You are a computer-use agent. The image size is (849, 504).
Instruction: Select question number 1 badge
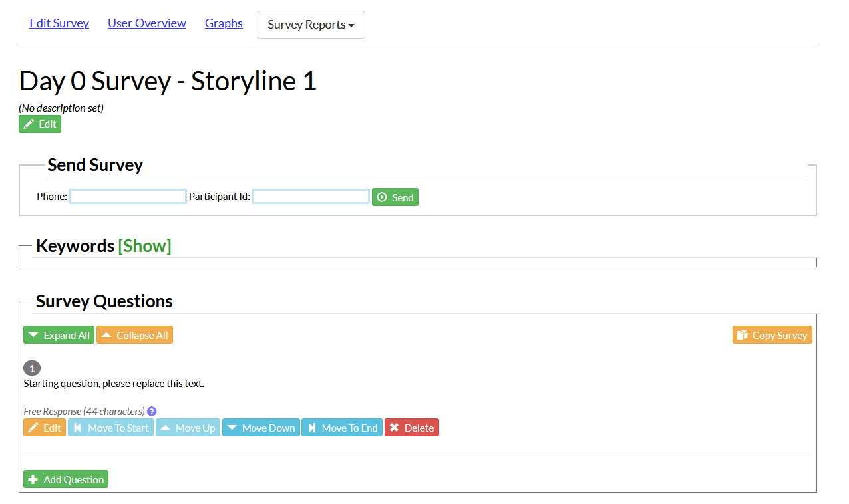pos(32,368)
